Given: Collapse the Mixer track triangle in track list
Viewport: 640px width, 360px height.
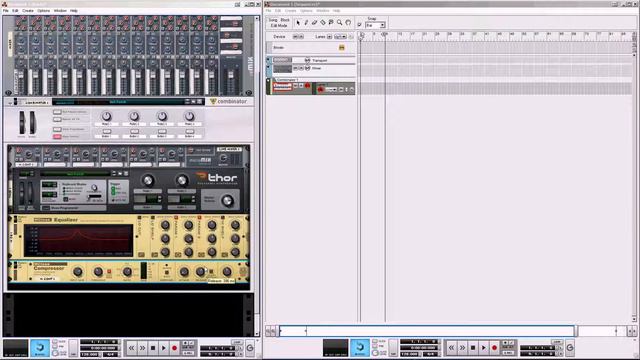Looking at the screenshot, I should (269, 68).
